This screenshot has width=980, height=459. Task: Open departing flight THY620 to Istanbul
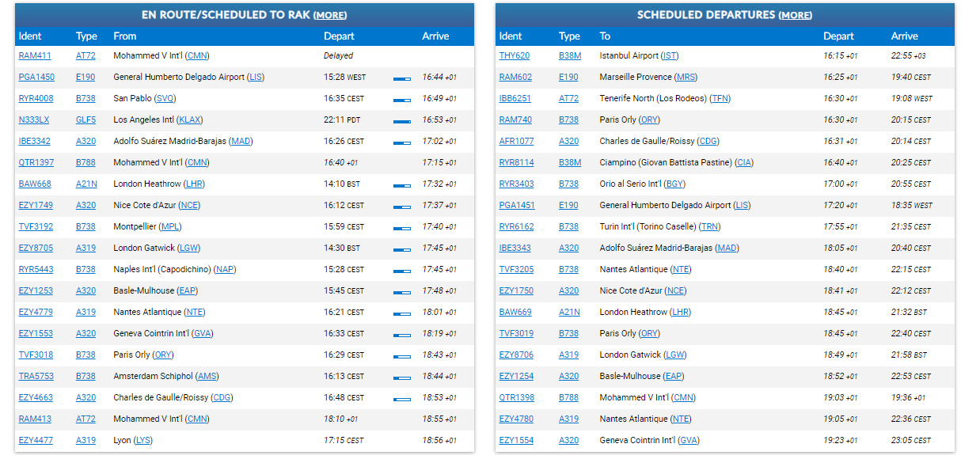(515, 56)
